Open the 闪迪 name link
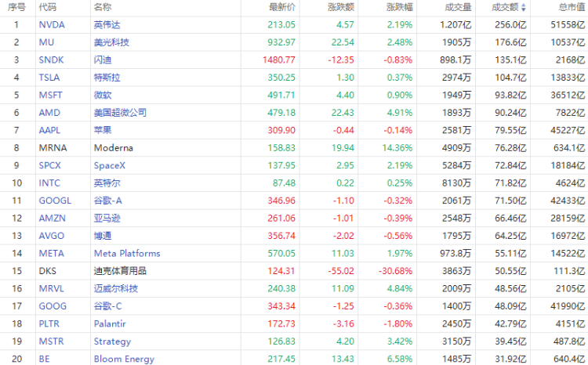This screenshot has height=365, width=588. tap(103, 60)
